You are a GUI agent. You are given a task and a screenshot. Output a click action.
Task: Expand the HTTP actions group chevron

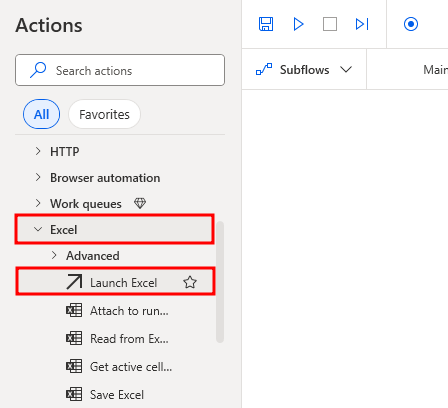click(x=38, y=151)
